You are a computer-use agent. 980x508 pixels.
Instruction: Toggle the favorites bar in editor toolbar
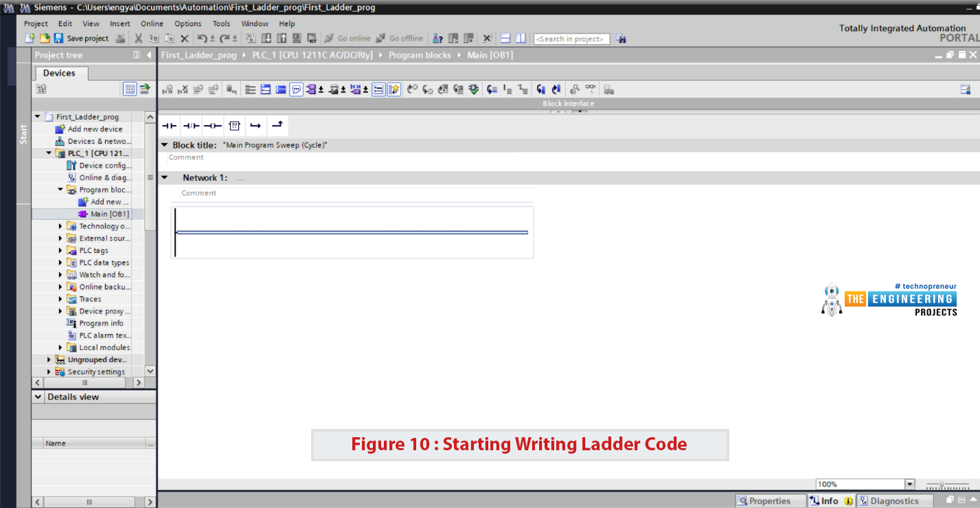[394, 89]
